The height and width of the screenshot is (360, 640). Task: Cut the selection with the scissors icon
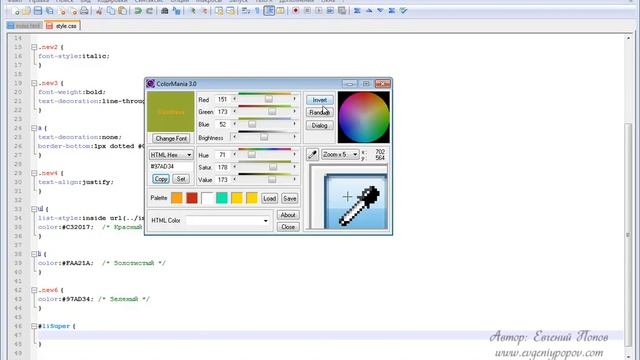pos(99,11)
